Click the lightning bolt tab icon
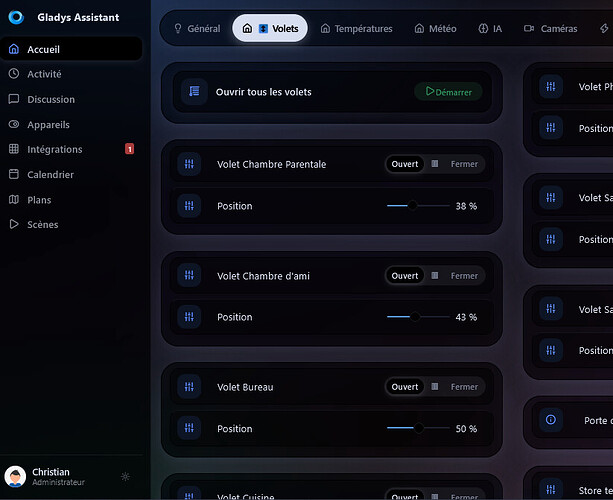 604,29
